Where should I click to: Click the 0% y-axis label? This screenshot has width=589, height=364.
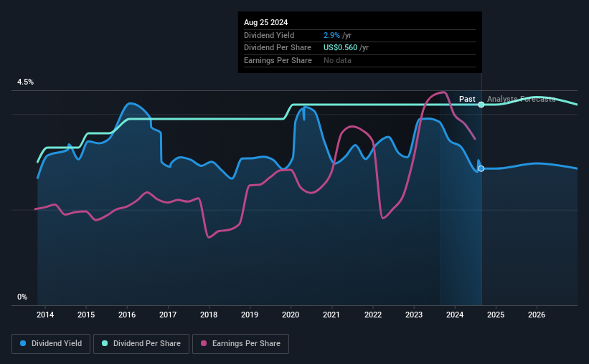22,297
